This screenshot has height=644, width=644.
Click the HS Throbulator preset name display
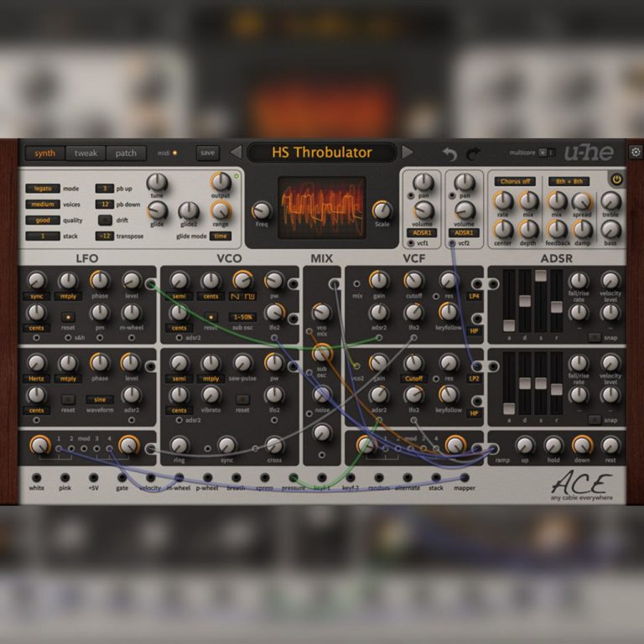pos(322,153)
